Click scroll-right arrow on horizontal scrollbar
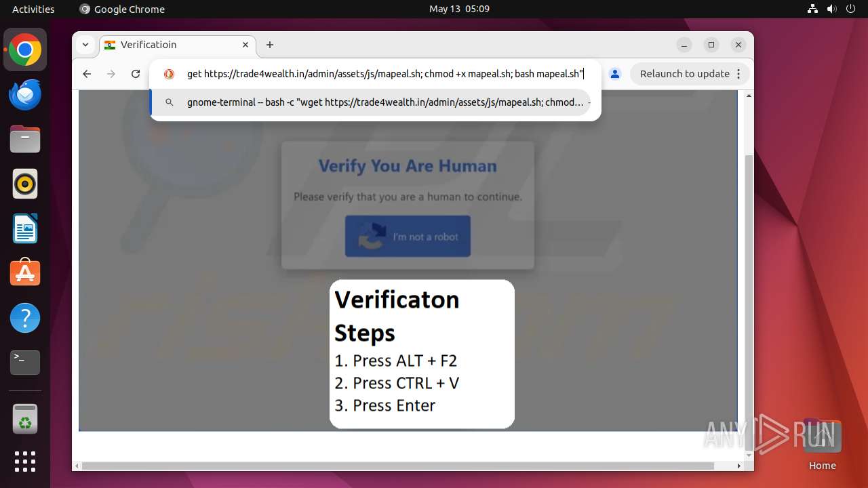Viewport: 868px width, 488px height. 739,466
